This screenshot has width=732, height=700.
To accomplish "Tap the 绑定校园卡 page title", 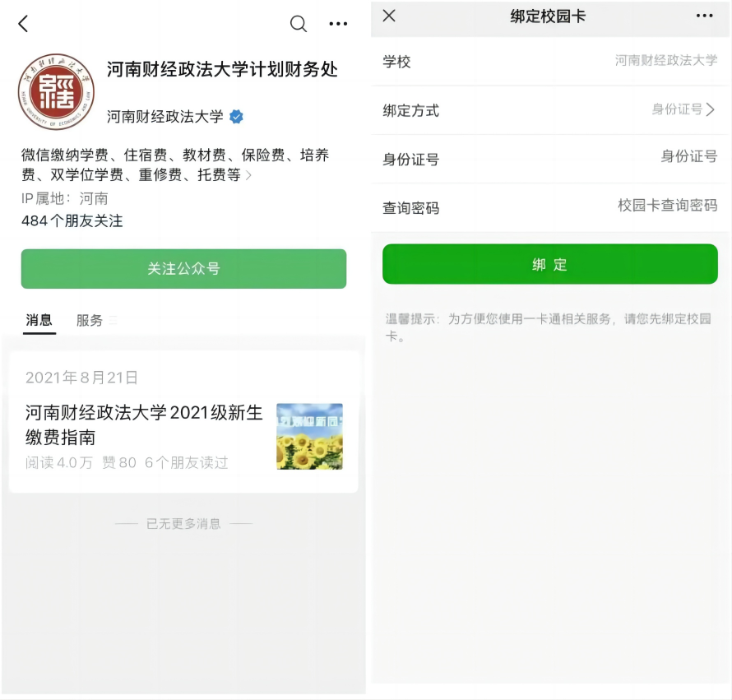I will (x=548, y=16).
